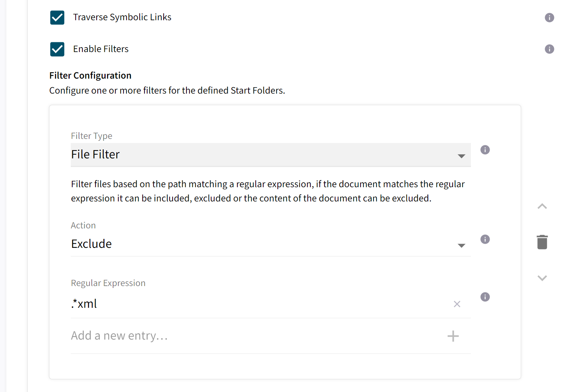Click the info icon beside Traverse Symbolic Links
The image size is (572, 392).
click(x=549, y=17)
